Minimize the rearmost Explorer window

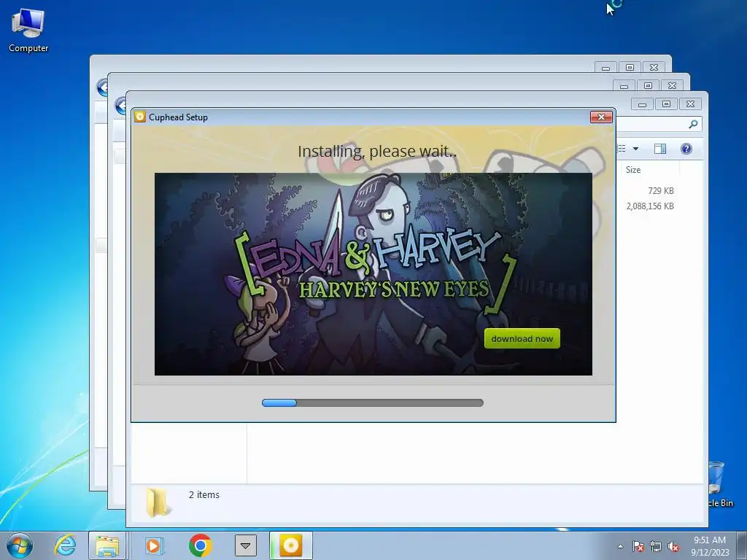(605, 68)
